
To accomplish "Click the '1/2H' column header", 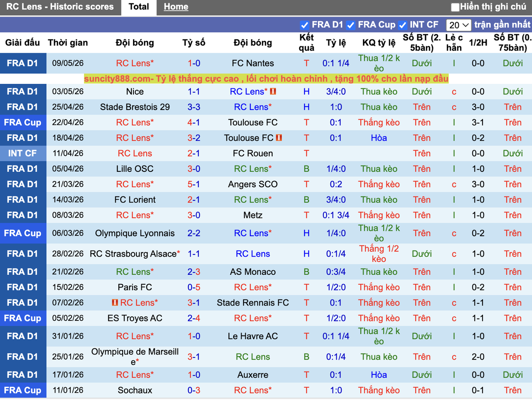I will pyautogui.click(x=478, y=42).
